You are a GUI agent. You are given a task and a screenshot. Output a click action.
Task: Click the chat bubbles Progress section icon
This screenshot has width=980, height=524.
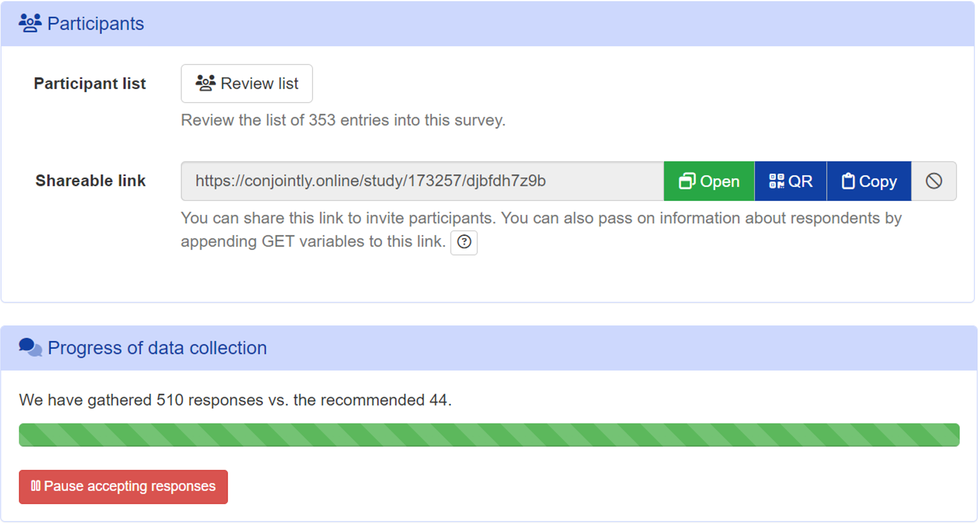(x=31, y=347)
